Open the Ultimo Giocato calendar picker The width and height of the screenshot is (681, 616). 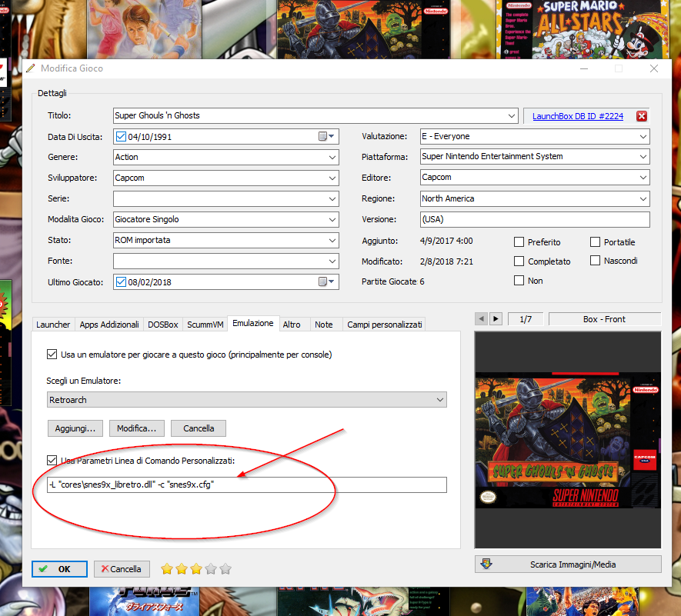[326, 281]
